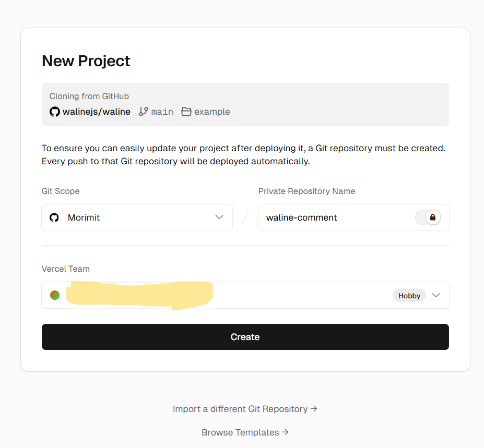Viewport: 484px width, 448px height.
Task: Expand the Git Scope chevron
Action: (219, 217)
